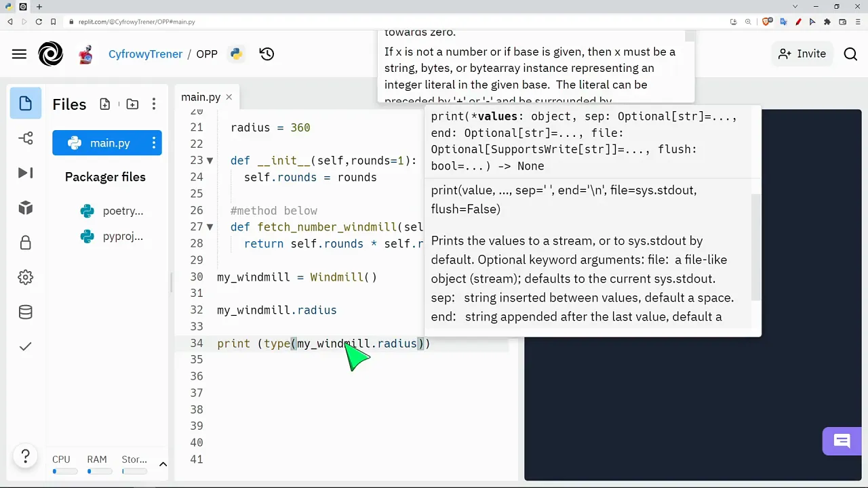
Task: Open the help question mark button
Action: (25, 456)
